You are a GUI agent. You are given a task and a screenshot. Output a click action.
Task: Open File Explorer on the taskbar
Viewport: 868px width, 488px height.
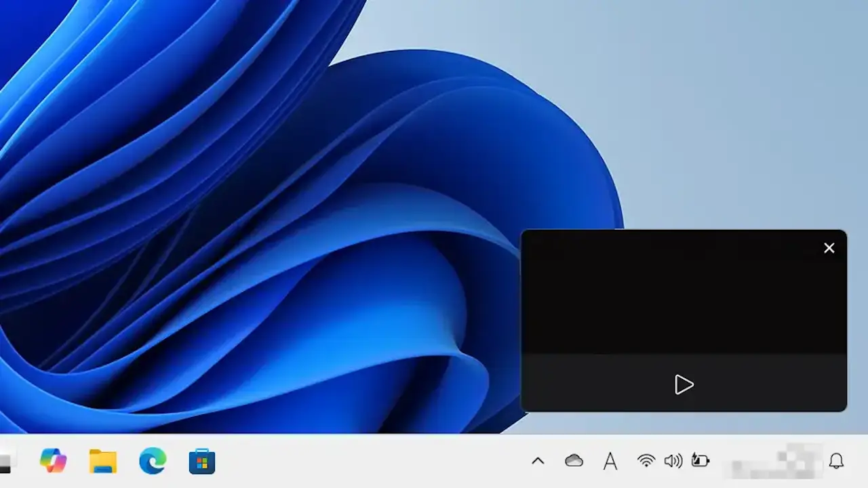[x=103, y=462]
